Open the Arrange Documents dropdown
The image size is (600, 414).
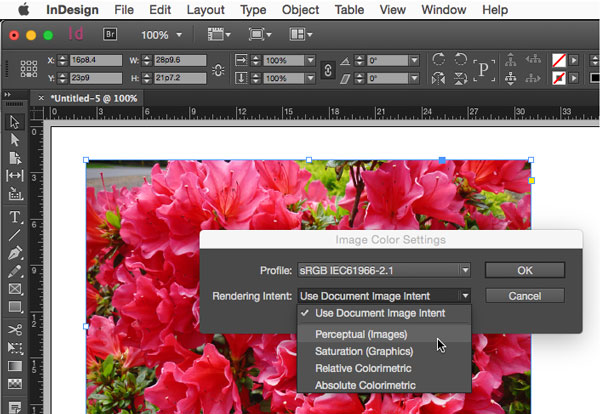point(301,34)
